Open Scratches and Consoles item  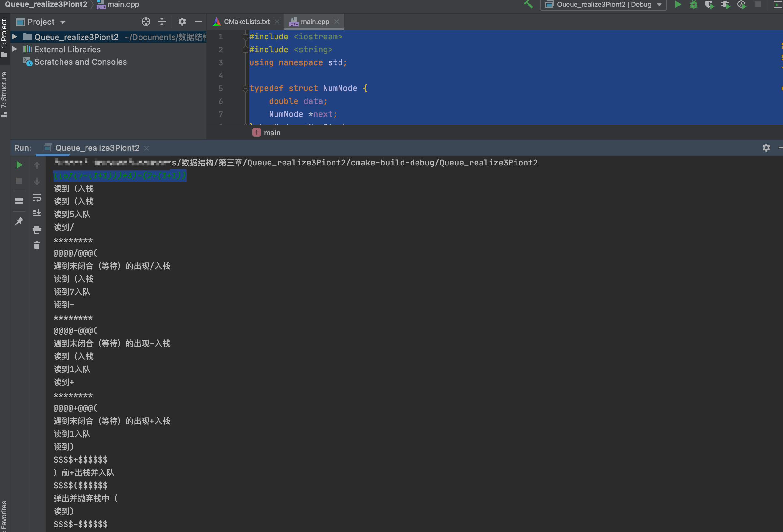pos(81,62)
